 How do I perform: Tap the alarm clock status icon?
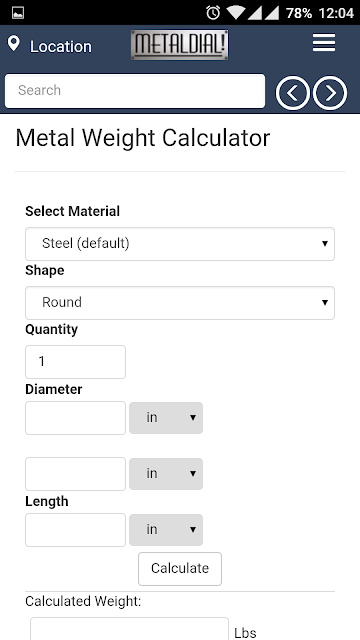(x=213, y=13)
